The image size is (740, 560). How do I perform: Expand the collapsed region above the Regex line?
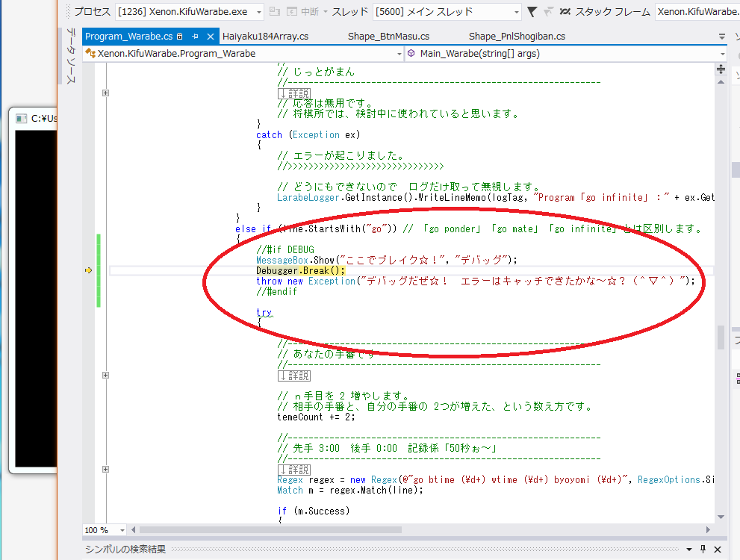coord(105,470)
